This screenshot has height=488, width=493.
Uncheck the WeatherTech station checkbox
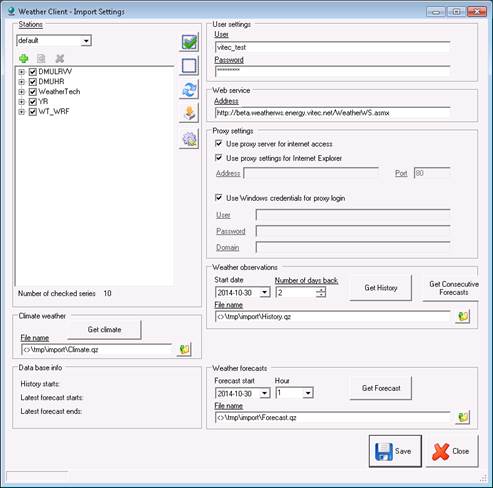[33, 92]
